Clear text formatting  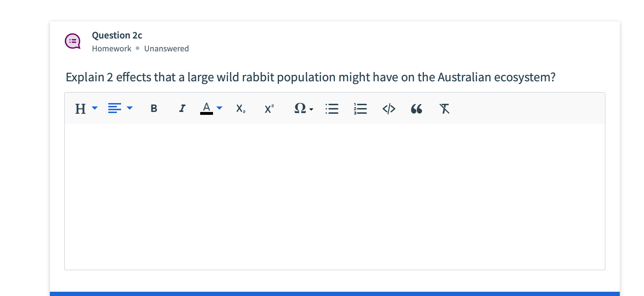tap(445, 108)
